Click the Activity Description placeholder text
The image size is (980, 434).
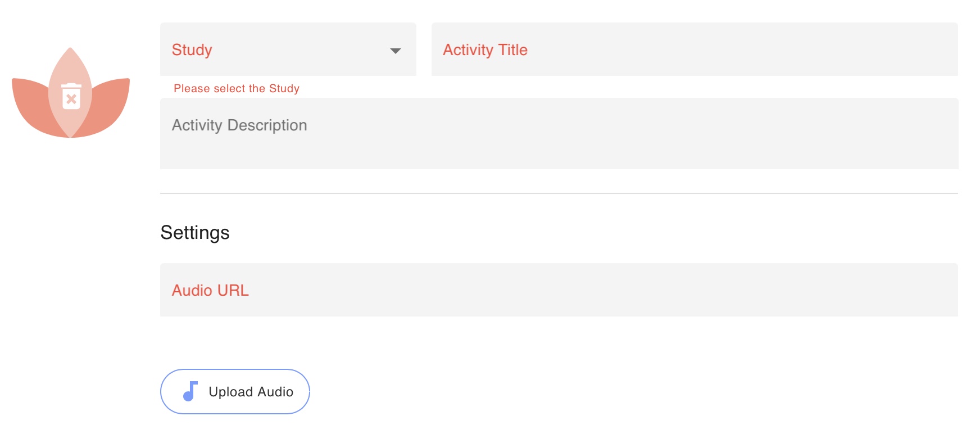click(239, 125)
